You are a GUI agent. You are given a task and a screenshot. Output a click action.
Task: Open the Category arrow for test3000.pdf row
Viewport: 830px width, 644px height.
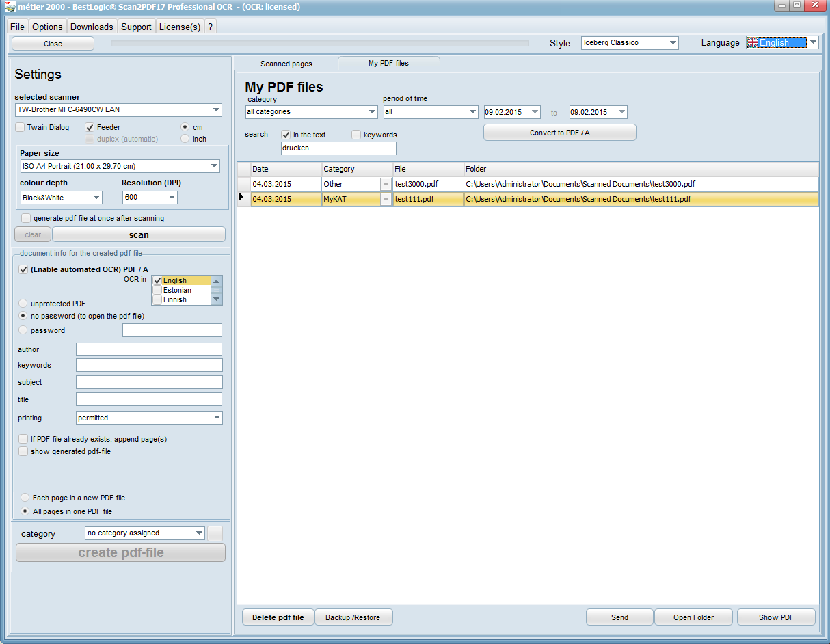386,185
